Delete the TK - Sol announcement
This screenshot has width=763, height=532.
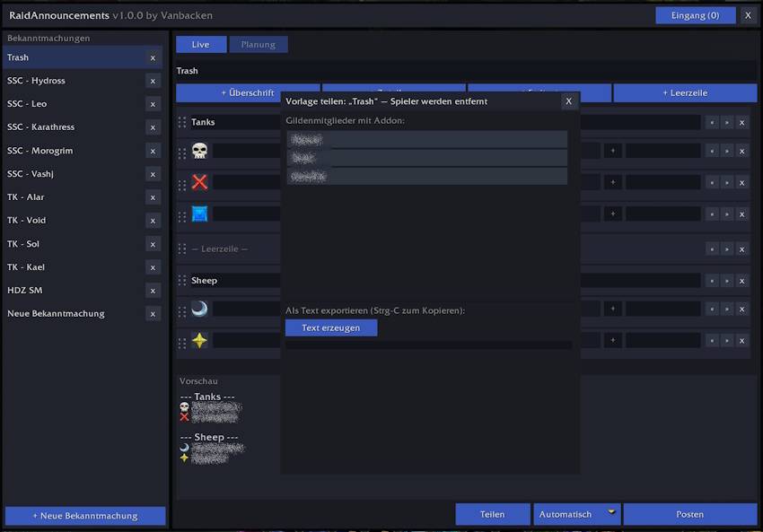pos(153,245)
